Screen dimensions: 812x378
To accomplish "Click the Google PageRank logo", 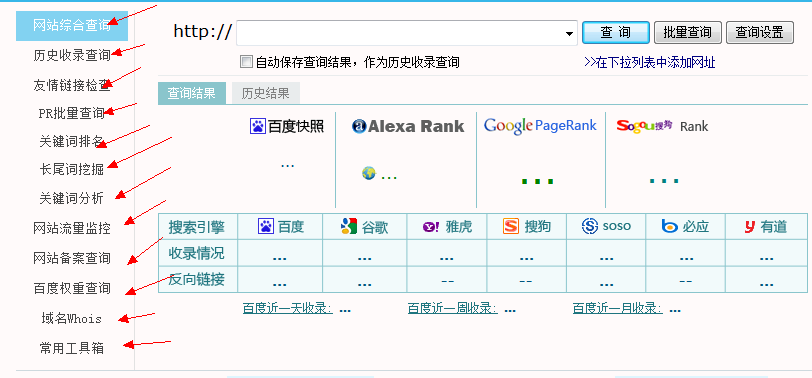I will point(540,126).
